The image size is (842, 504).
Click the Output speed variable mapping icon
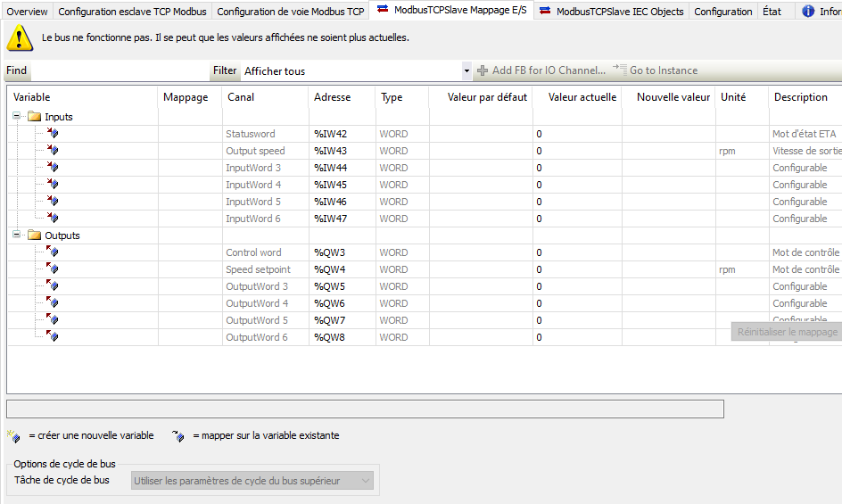click(x=53, y=151)
